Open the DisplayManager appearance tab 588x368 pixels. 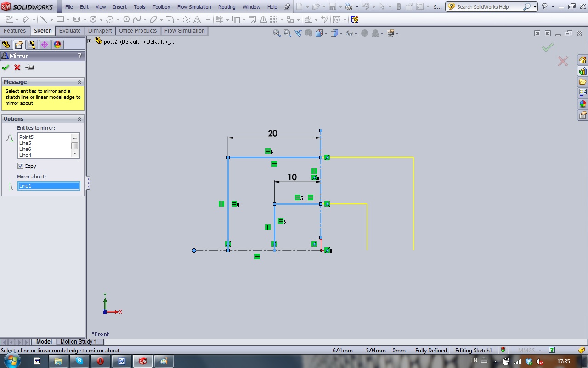[x=57, y=45]
